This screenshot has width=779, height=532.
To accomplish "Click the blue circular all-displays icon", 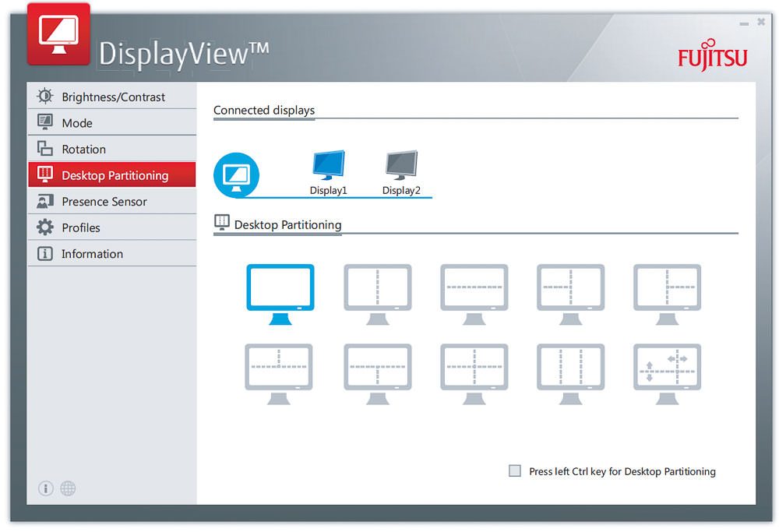I will tap(237, 174).
